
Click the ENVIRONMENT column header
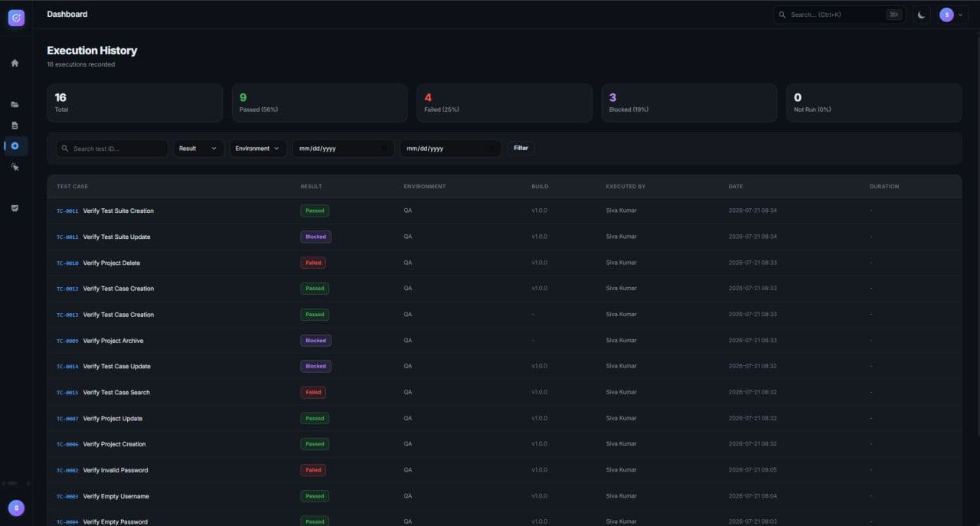(x=424, y=187)
